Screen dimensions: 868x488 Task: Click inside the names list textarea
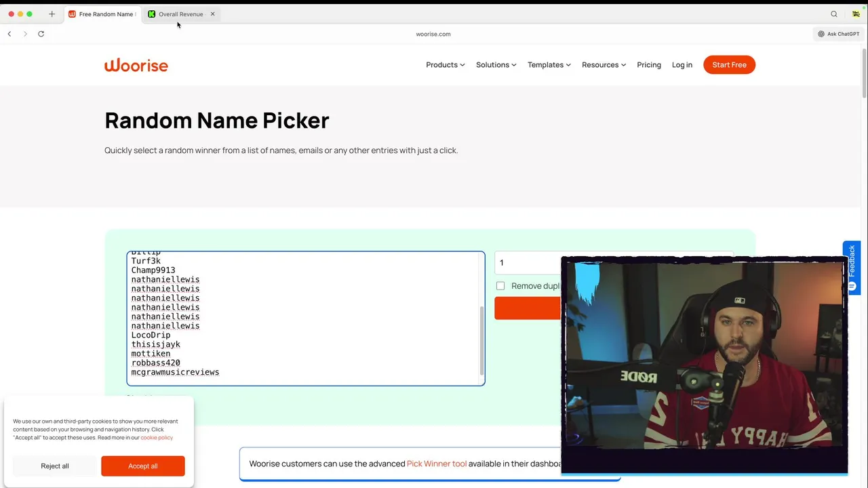pos(305,319)
